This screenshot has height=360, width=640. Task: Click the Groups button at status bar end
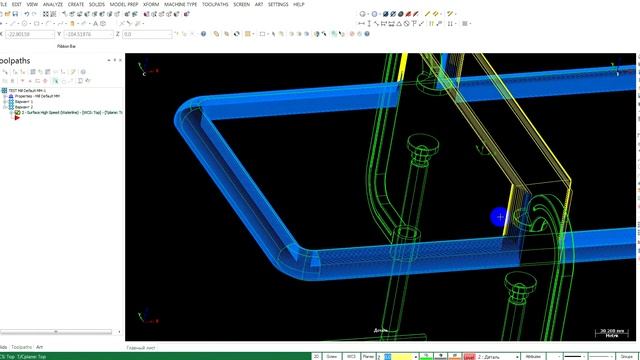pos(627,356)
